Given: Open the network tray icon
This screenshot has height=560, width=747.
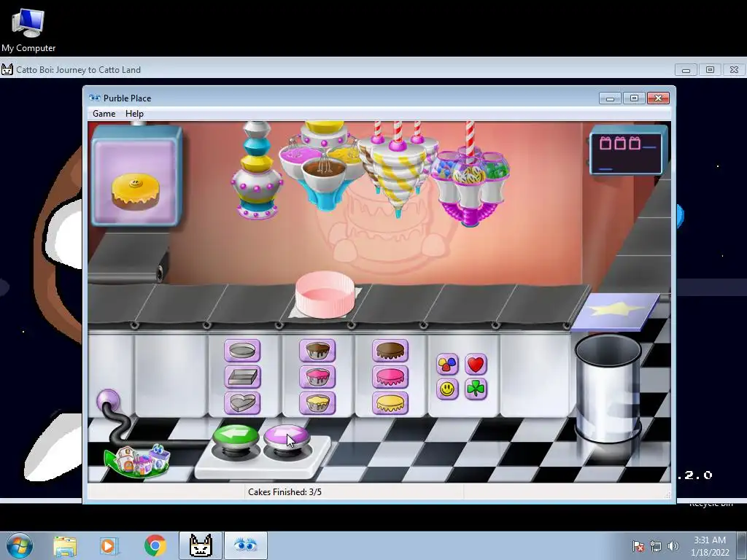Looking at the screenshot, I should 656,546.
